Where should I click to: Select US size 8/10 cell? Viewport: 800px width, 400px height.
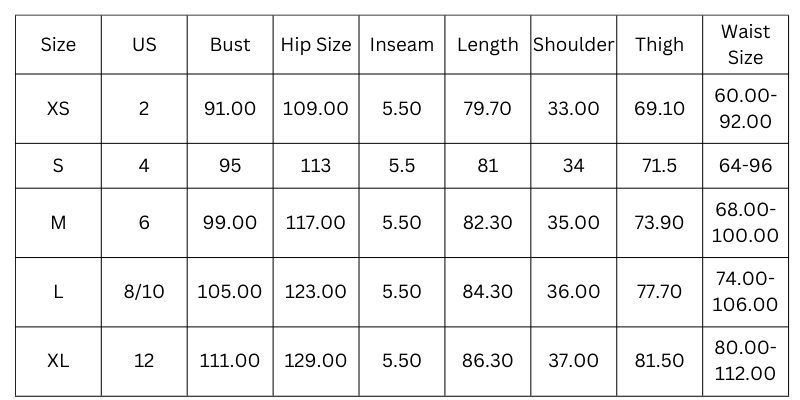tap(144, 292)
